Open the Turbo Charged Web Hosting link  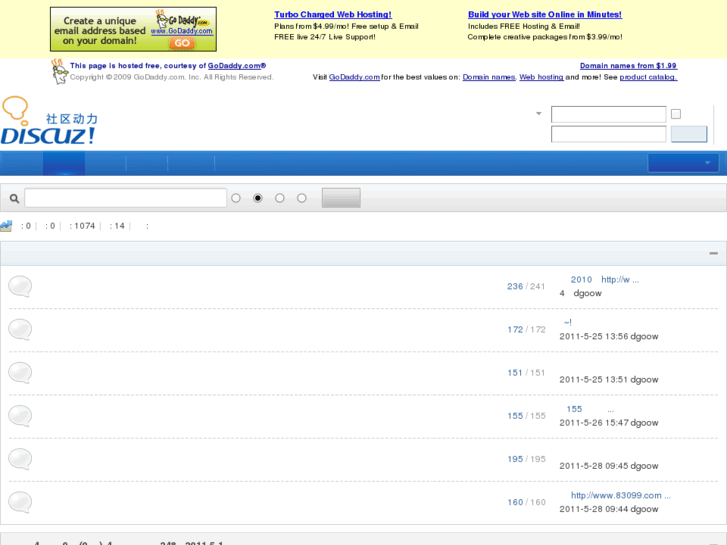[x=333, y=14]
